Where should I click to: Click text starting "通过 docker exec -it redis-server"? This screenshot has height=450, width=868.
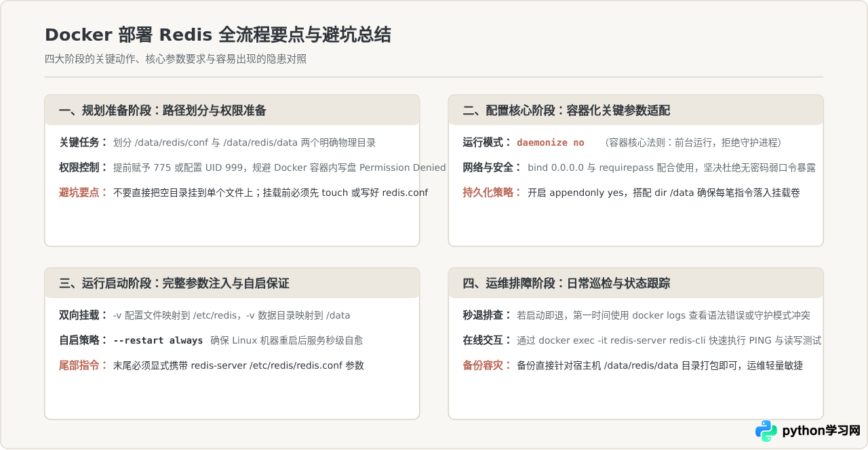[x=669, y=340]
